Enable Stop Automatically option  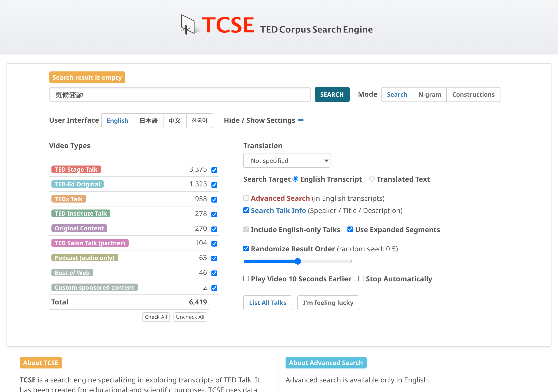point(361,279)
